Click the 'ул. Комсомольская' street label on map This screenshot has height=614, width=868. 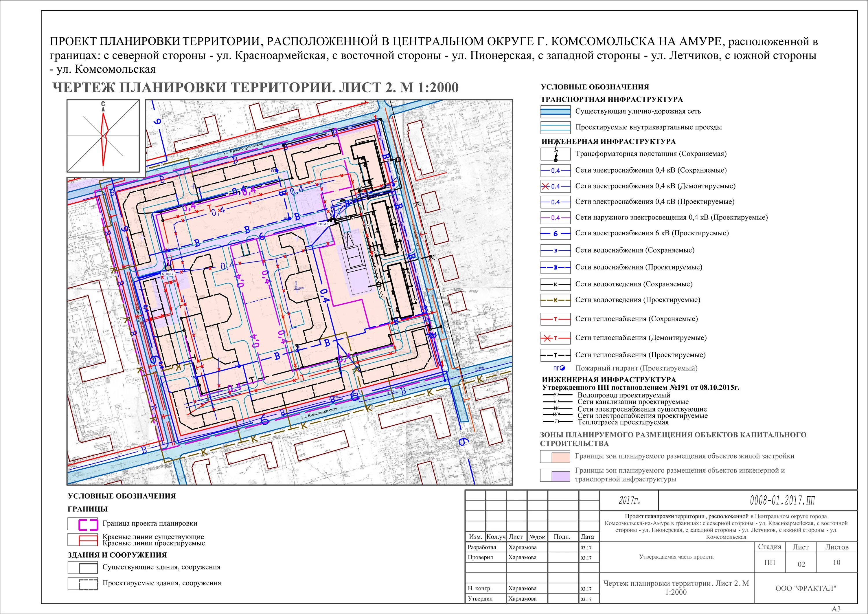pyautogui.click(x=319, y=413)
